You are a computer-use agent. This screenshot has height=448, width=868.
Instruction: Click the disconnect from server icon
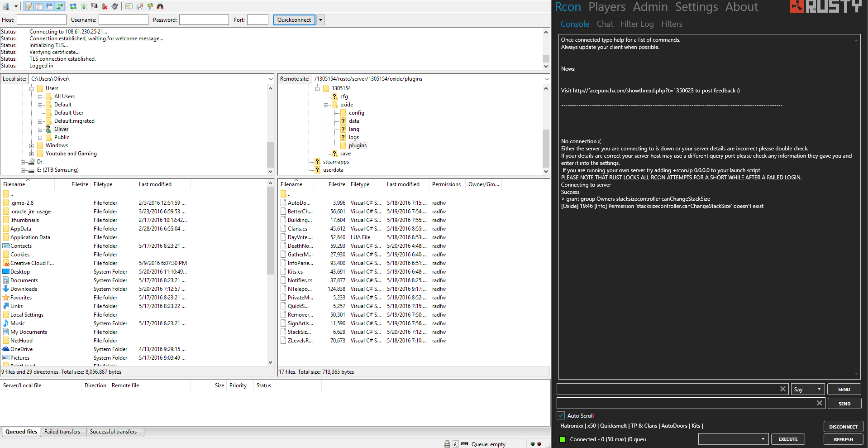point(105,6)
